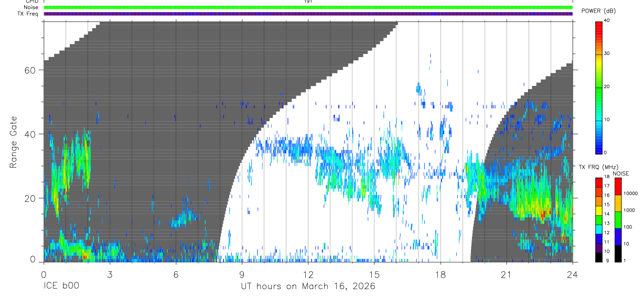The height and width of the screenshot is (297, 644).
Task: Click the 17 label on the TX FRQ scale
Action: click(x=607, y=186)
